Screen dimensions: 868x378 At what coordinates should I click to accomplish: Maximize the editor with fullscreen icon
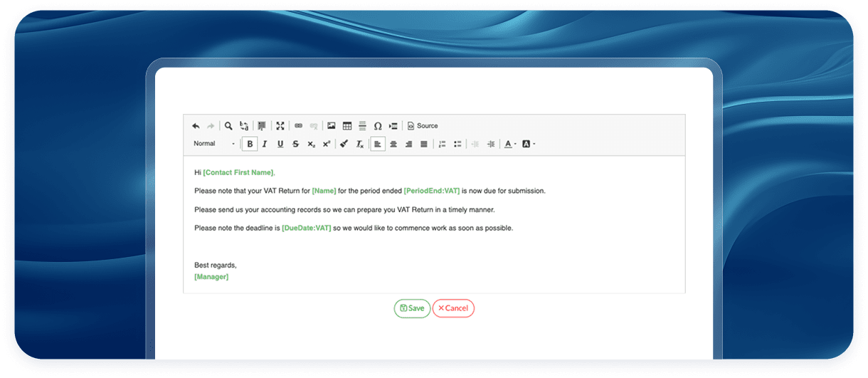(x=280, y=126)
